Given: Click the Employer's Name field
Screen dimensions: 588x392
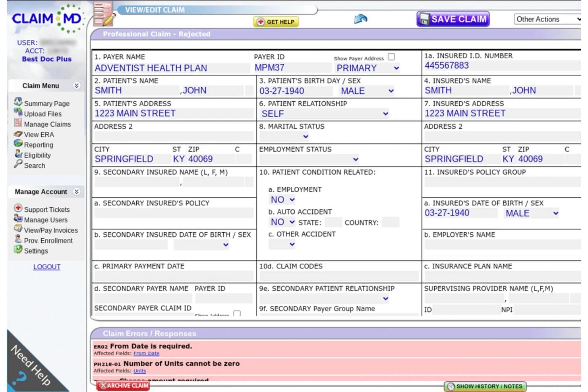Looking at the screenshot, I should (x=502, y=244).
